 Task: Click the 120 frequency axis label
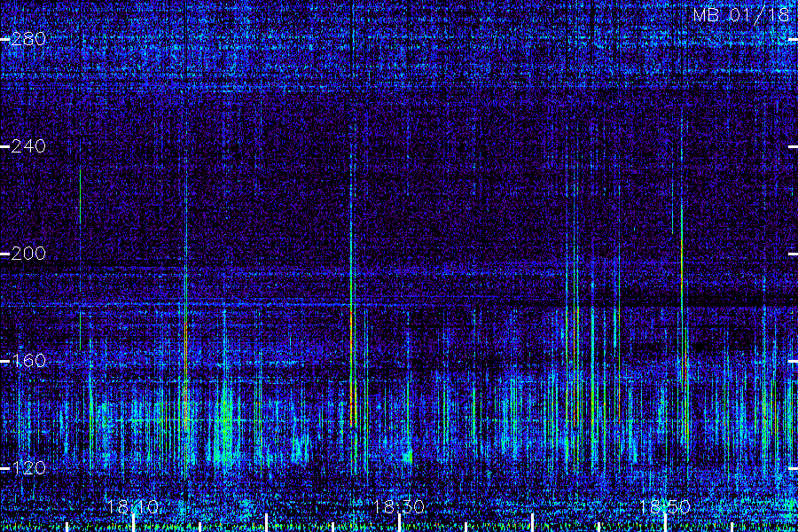pyautogui.click(x=28, y=468)
